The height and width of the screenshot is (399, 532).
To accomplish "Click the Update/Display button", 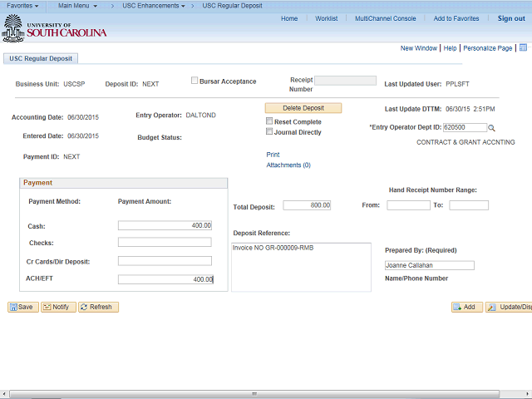I will [x=509, y=307].
